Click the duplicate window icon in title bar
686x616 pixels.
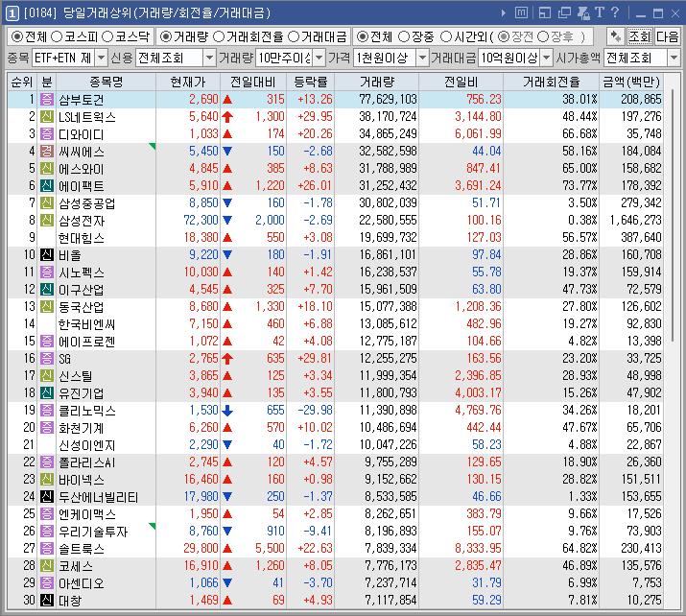[x=564, y=13]
